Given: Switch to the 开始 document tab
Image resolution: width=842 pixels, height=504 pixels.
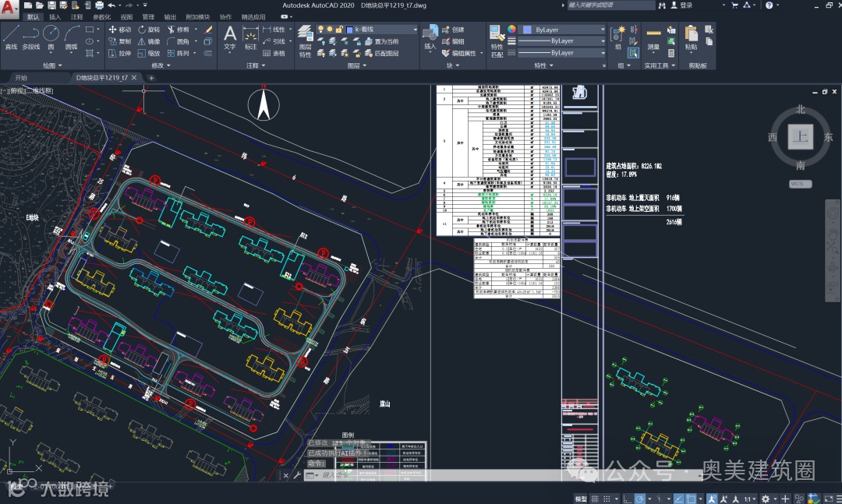Looking at the screenshot, I should click(x=21, y=78).
